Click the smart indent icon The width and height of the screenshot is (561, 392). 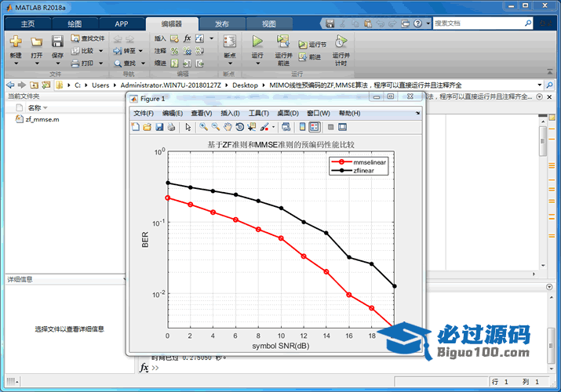[x=174, y=64]
